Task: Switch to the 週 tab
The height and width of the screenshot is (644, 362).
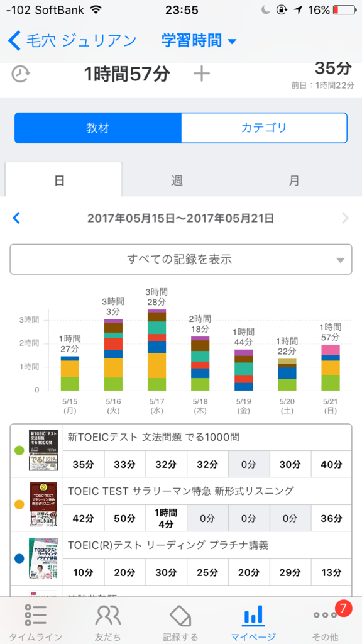Action: point(177,180)
